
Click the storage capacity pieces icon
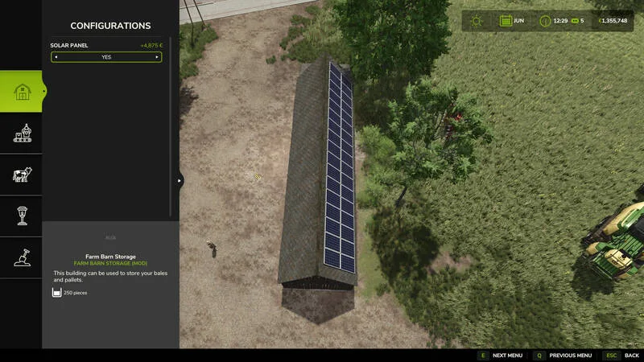pyautogui.click(x=56, y=293)
